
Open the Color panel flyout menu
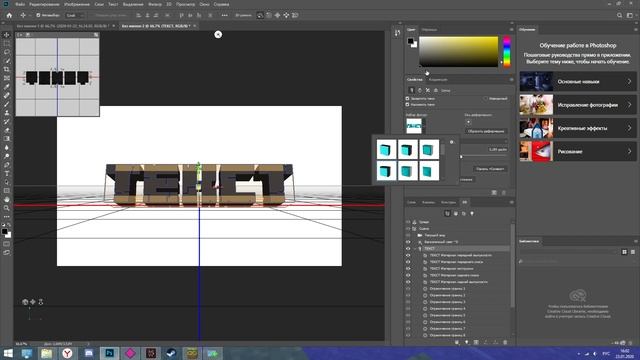(511, 29)
